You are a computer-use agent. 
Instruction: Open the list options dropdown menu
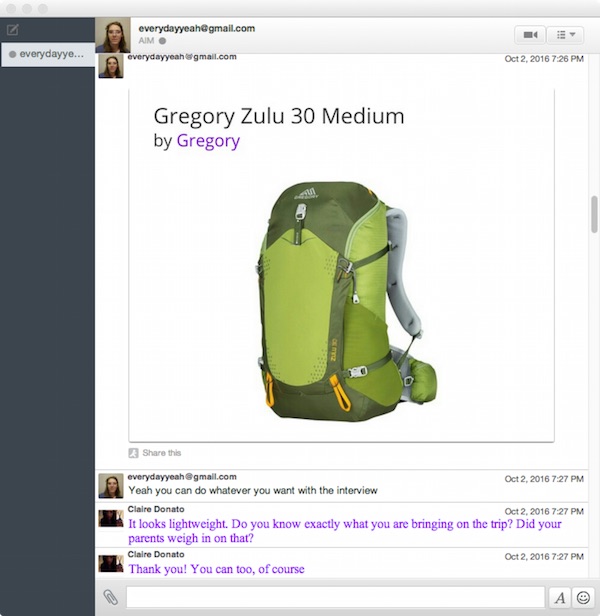coord(565,35)
